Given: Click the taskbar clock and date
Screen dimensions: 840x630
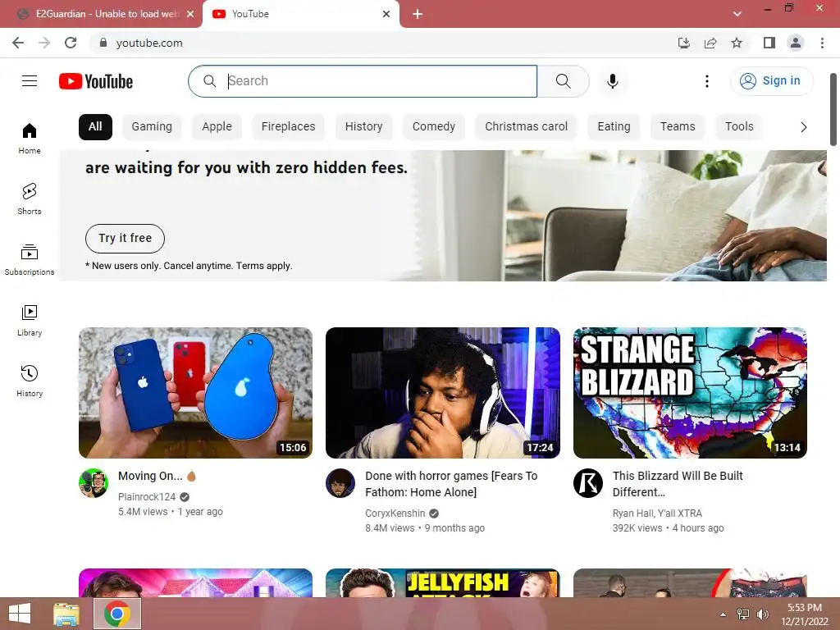Looking at the screenshot, I should 804,614.
